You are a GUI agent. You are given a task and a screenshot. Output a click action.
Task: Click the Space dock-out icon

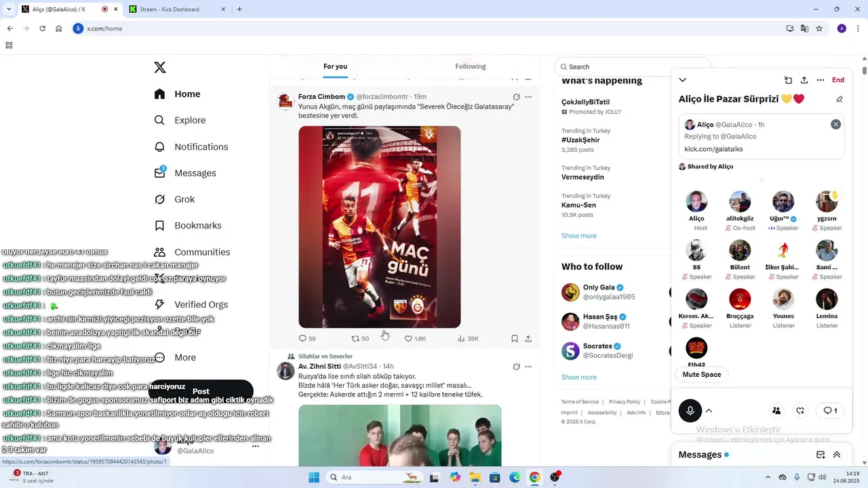788,80
